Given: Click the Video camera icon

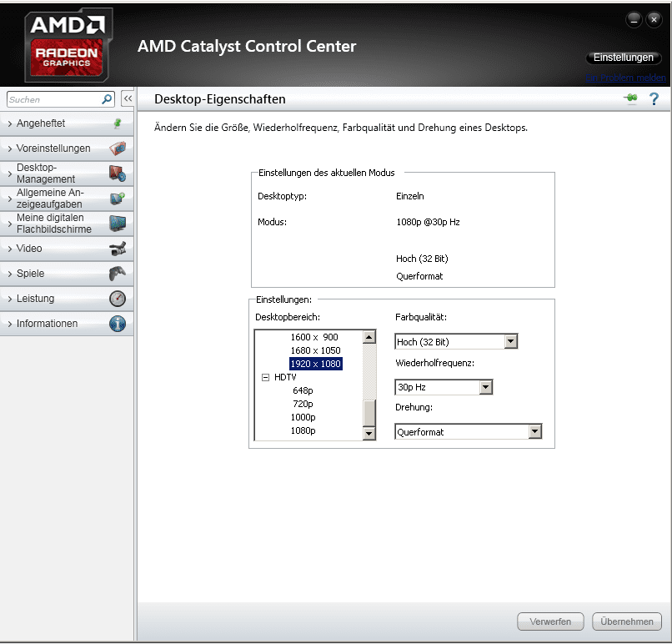Looking at the screenshot, I should click(118, 249).
